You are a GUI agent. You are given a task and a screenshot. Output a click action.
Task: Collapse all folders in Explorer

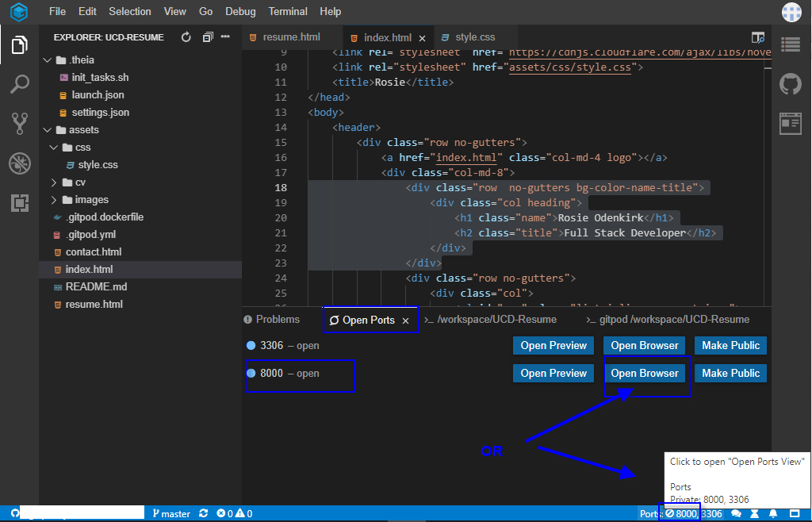pos(208,37)
